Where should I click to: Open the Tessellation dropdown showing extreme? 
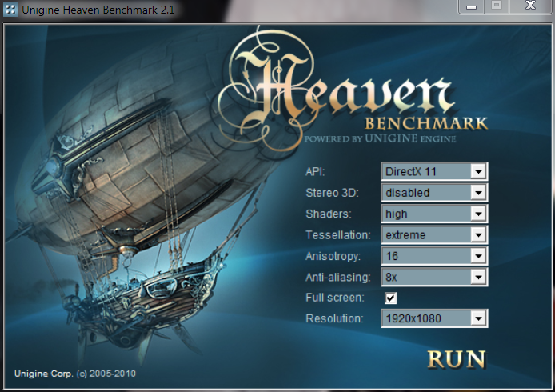(x=434, y=234)
